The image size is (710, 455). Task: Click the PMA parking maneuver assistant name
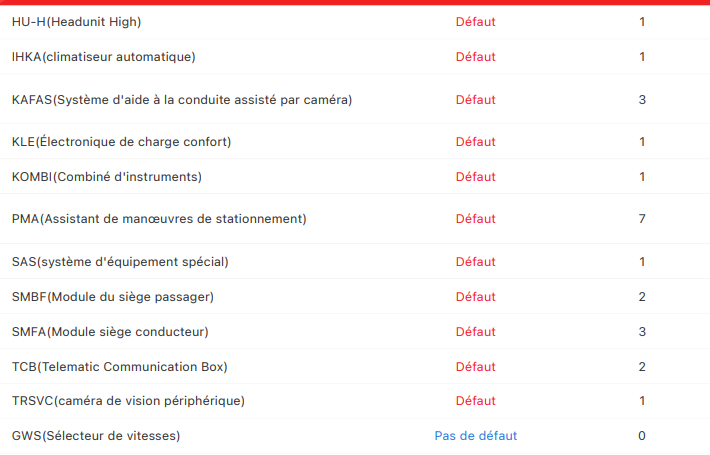pos(159,219)
